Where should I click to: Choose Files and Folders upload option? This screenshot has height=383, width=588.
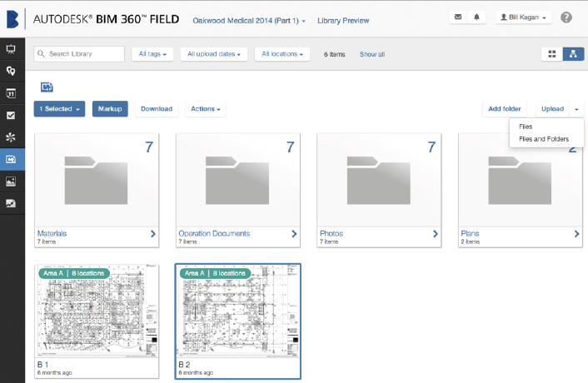pos(544,139)
